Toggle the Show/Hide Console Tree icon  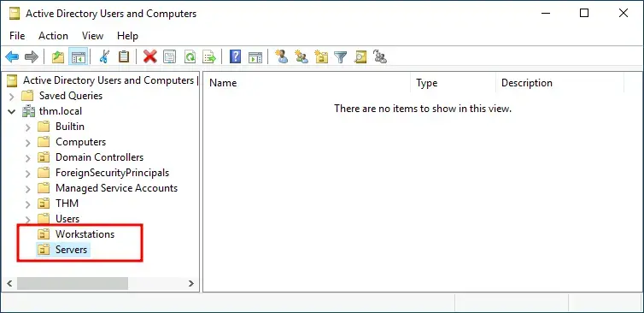tap(78, 56)
